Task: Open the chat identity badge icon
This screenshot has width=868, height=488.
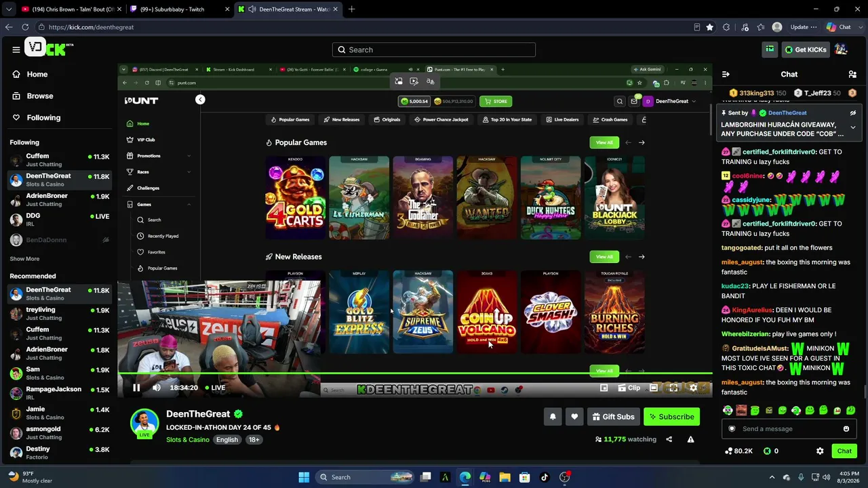Action: 732,429
